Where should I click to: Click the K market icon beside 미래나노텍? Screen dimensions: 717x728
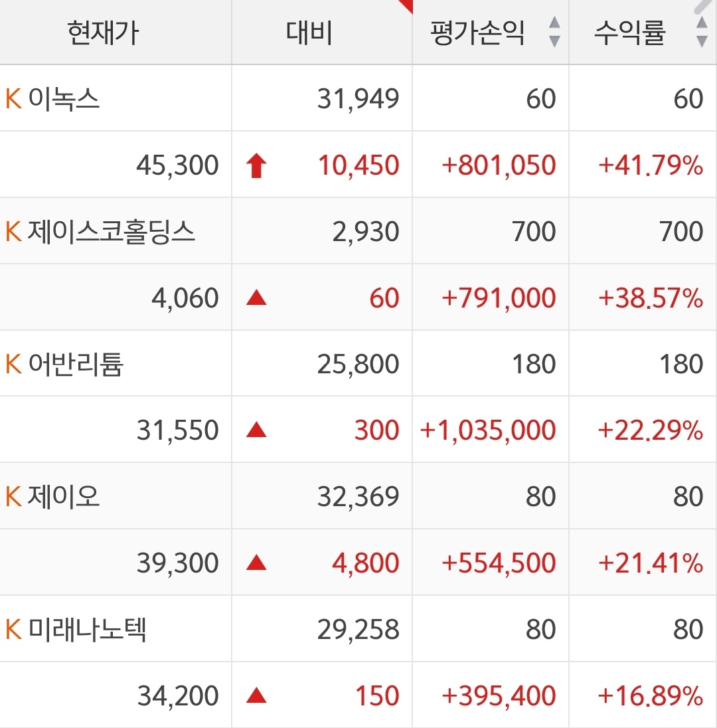(x=13, y=630)
